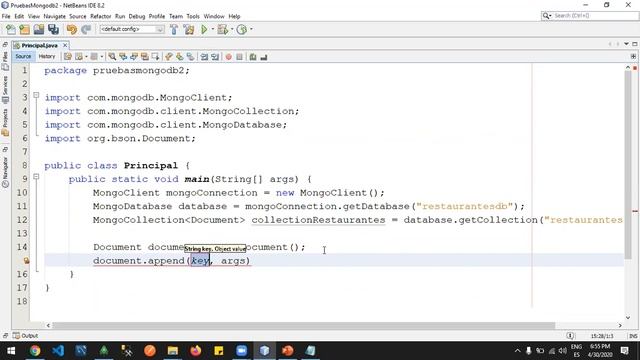Click the Stop Macro Recording icon

[x=240, y=57]
